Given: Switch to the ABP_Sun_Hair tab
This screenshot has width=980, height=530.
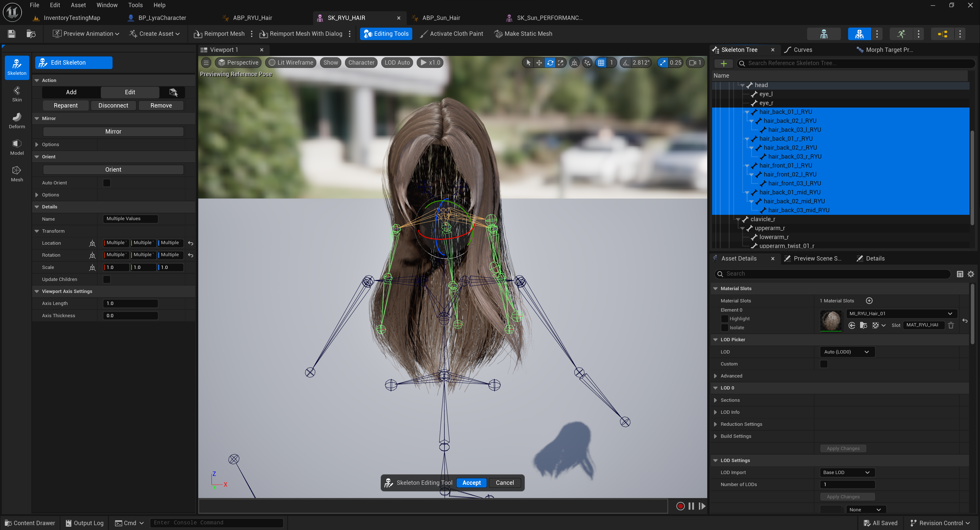Looking at the screenshot, I should 441,18.
